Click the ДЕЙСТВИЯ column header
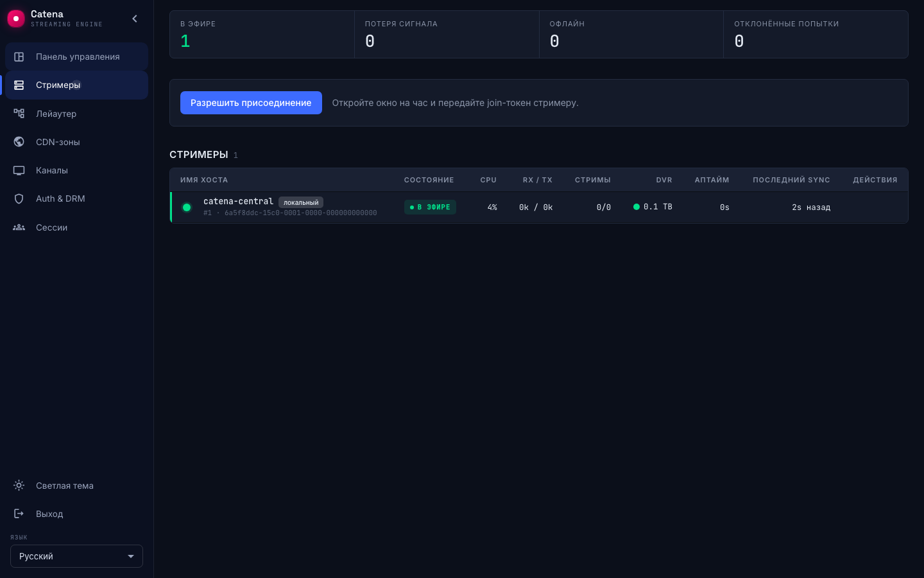This screenshot has height=578, width=924. point(875,180)
